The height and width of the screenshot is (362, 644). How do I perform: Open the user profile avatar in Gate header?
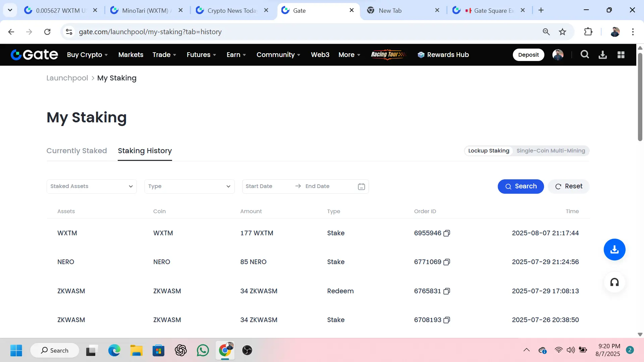tap(558, 55)
